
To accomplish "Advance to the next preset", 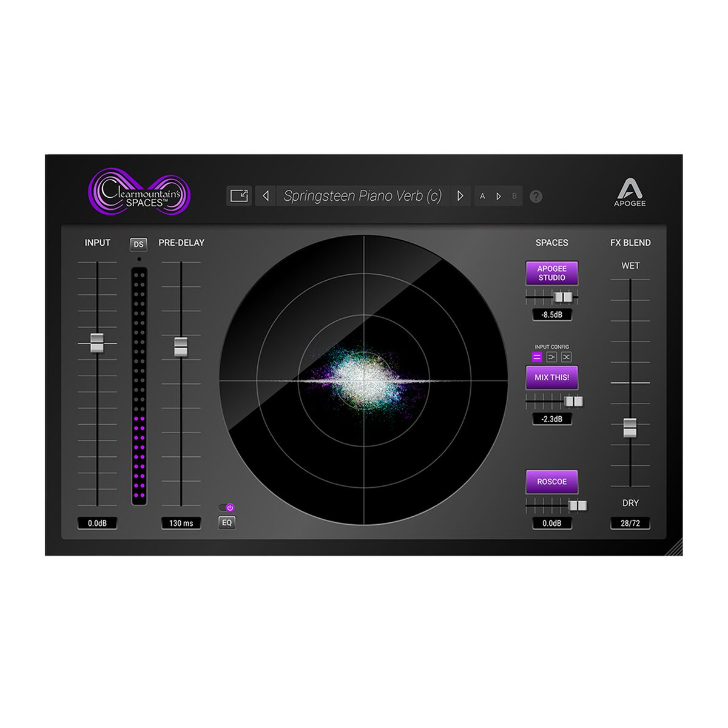I will 460,196.
